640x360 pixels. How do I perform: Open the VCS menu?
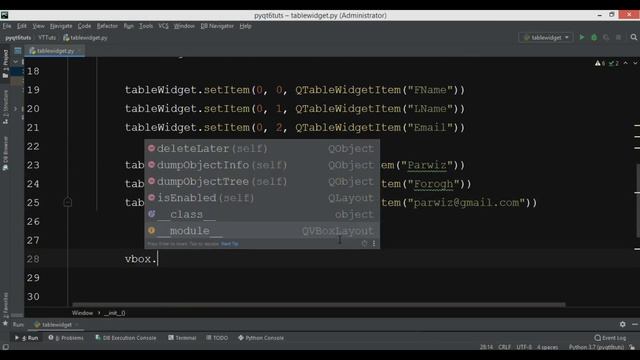pyautogui.click(x=163, y=26)
